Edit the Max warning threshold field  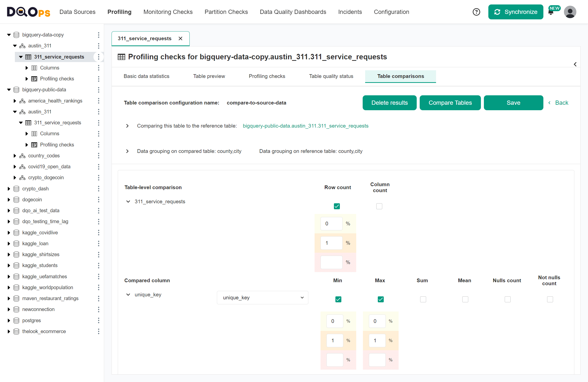pyautogui.click(x=377, y=321)
